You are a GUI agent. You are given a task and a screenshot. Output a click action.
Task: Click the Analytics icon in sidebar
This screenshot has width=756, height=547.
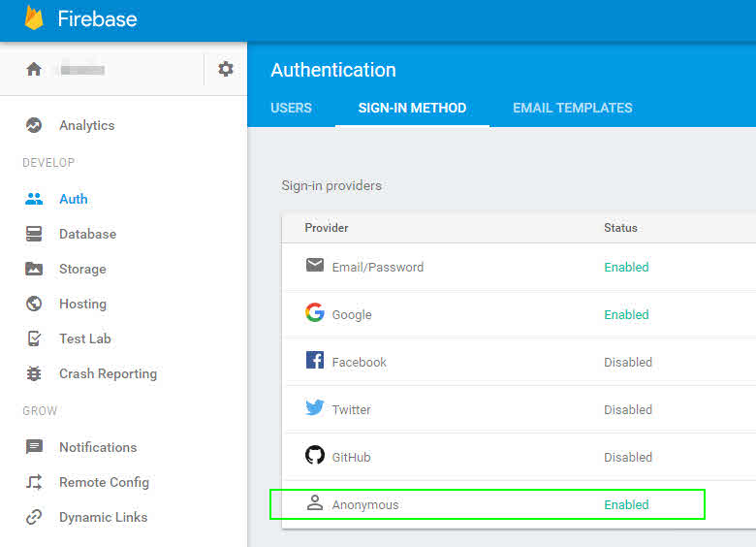34,125
